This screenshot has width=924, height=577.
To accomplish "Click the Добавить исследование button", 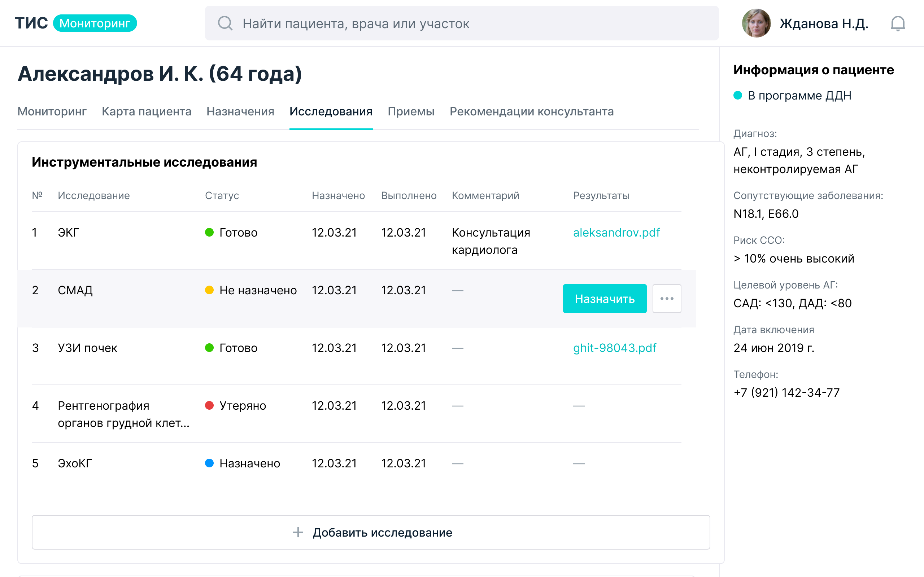I will [382, 532].
